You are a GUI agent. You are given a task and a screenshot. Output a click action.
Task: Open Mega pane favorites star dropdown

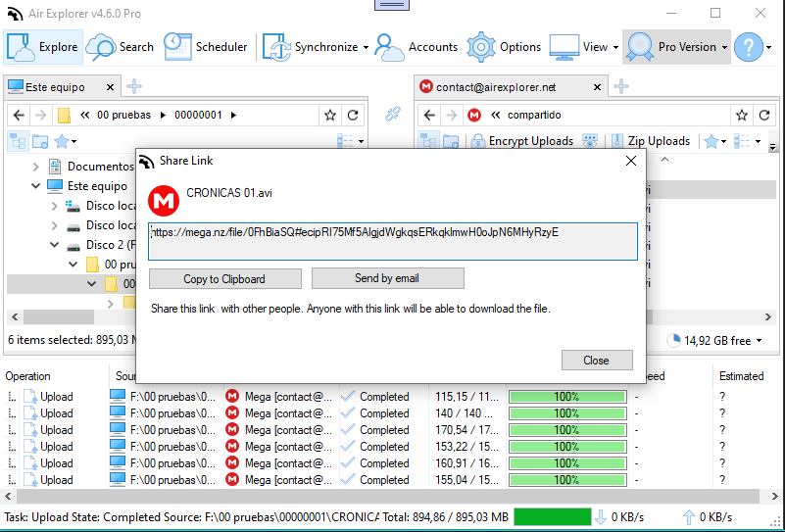point(714,142)
